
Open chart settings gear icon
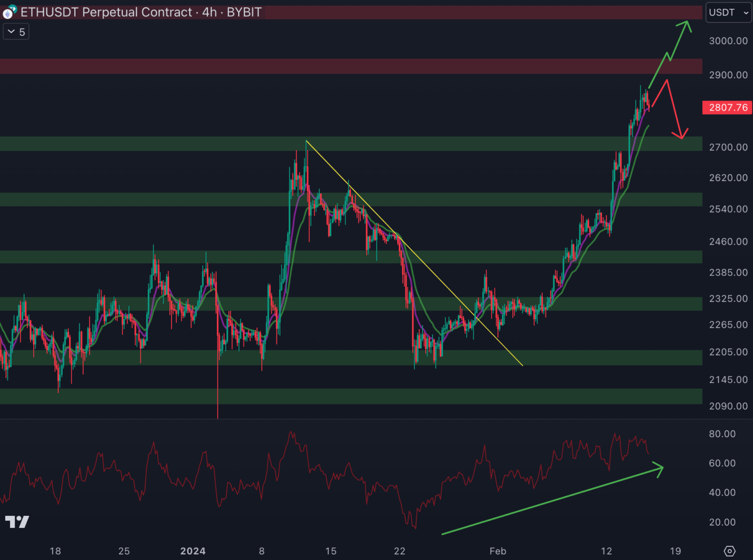point(729,551)
